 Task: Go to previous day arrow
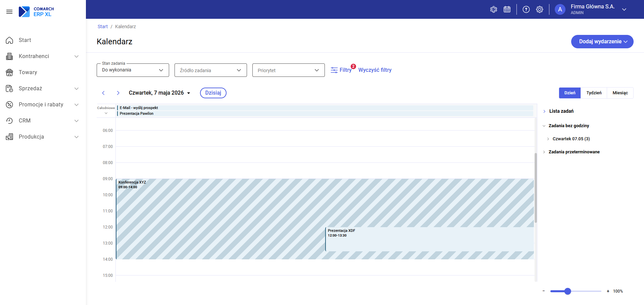click(103, 93)
